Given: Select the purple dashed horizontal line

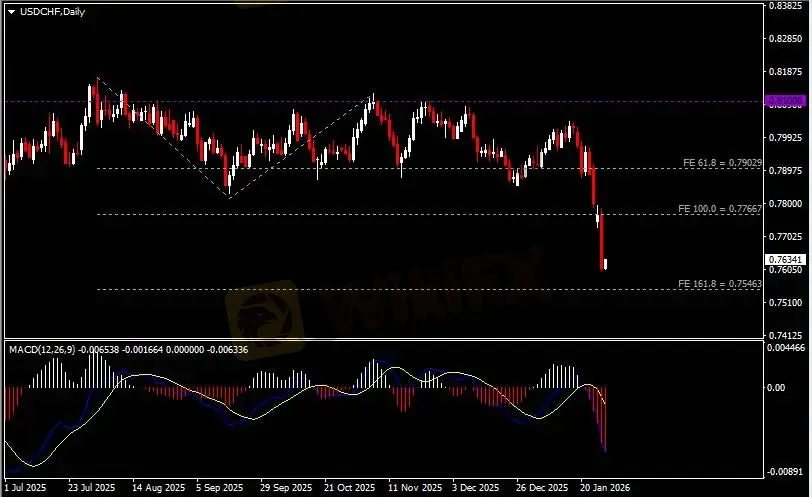Looking at the screenshot, I should pos(400,101).
